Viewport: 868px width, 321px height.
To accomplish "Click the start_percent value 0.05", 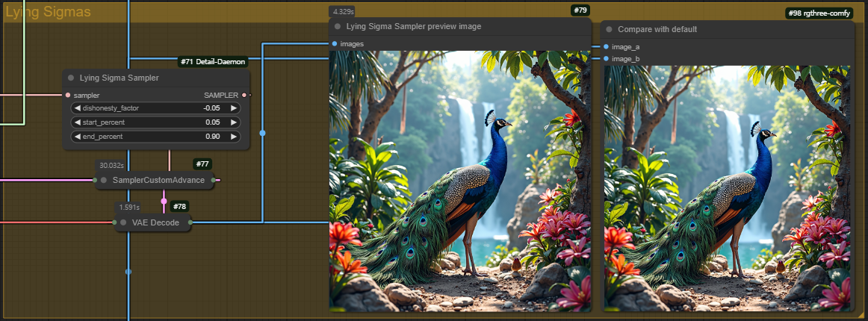I will click(x=213, y=122).
